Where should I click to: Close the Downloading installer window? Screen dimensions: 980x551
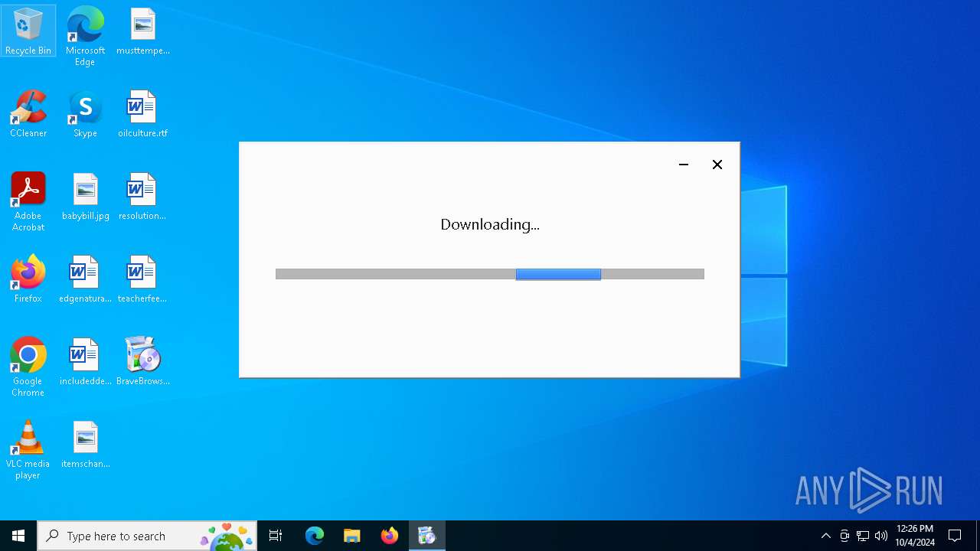coord(717,165)
